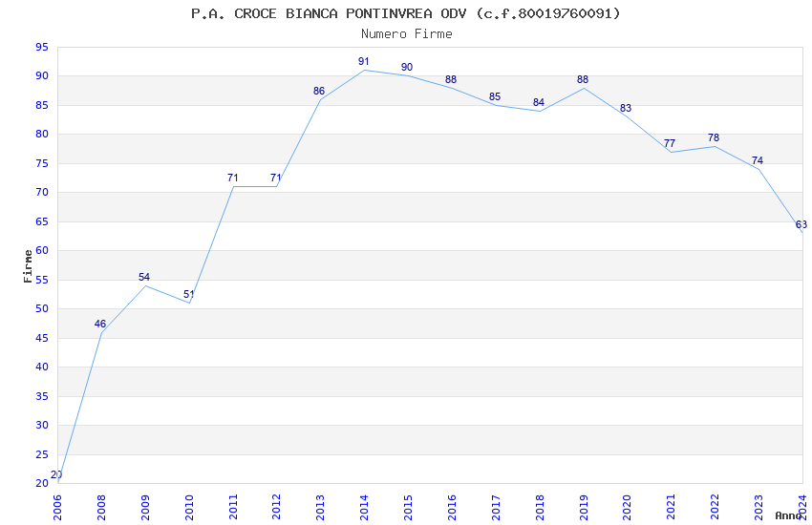Click data label '46' above the 2008 point
Image resolution: width=812 pixels, height=525 pixels.
(100, 324)
